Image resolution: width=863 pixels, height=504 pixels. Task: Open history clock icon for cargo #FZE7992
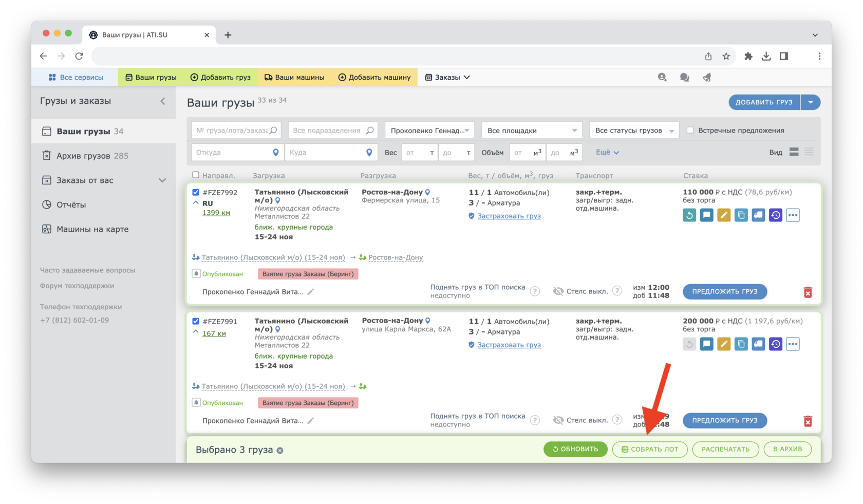click(776, 215)
